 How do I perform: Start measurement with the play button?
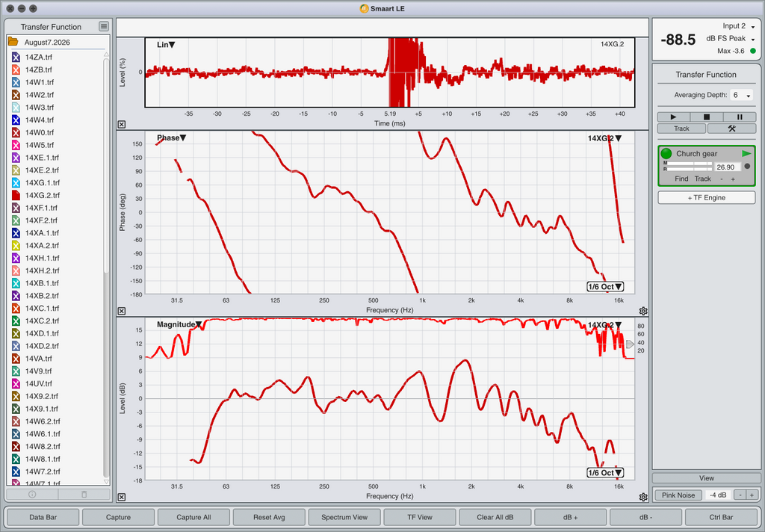click(673, 117)
